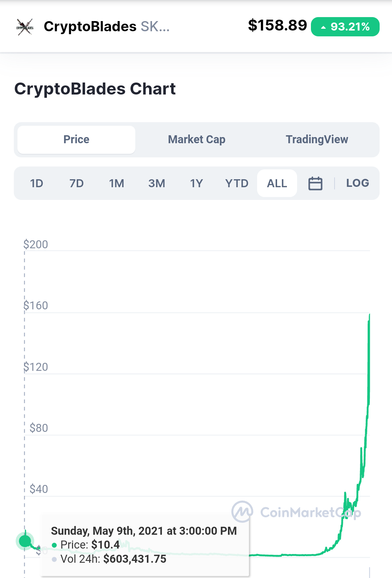
Task: Choose the 3M time range
Action: pos(157,183)
